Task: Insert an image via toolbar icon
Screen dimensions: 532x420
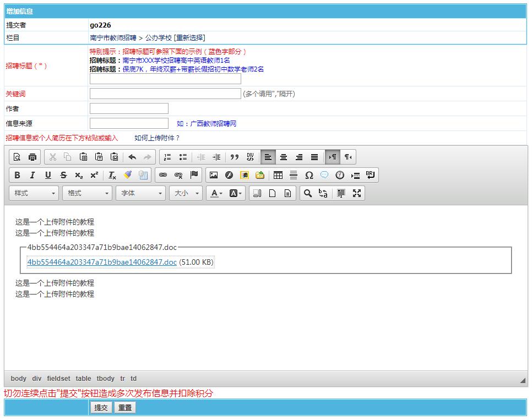Action: [x=214, y=175]
